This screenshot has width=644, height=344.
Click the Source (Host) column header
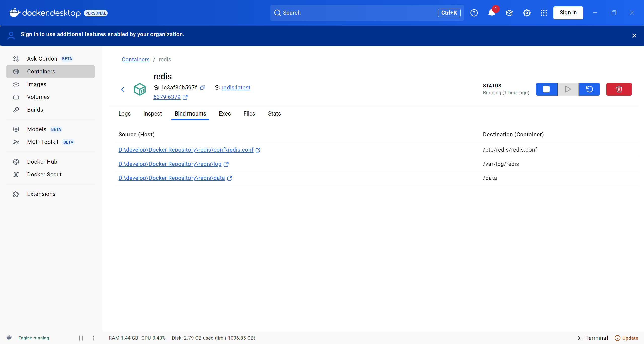pyautogui.click(x=136, y=135)
